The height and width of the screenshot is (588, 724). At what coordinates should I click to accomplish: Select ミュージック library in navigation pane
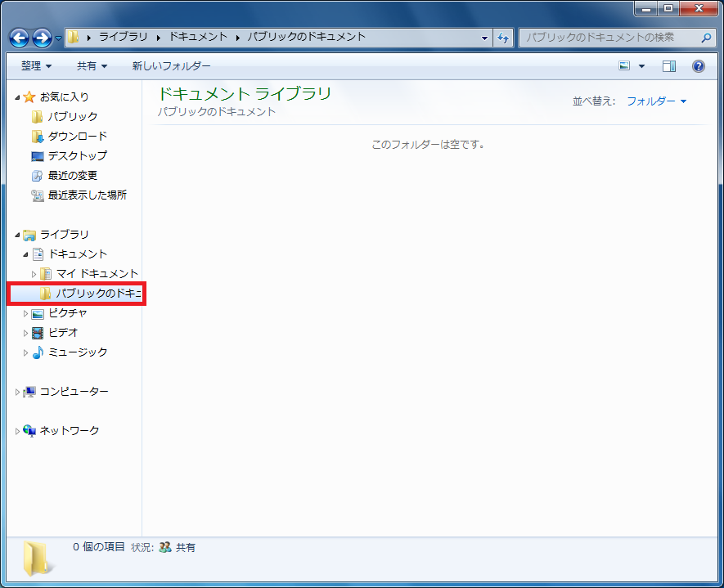click(77, 352)
